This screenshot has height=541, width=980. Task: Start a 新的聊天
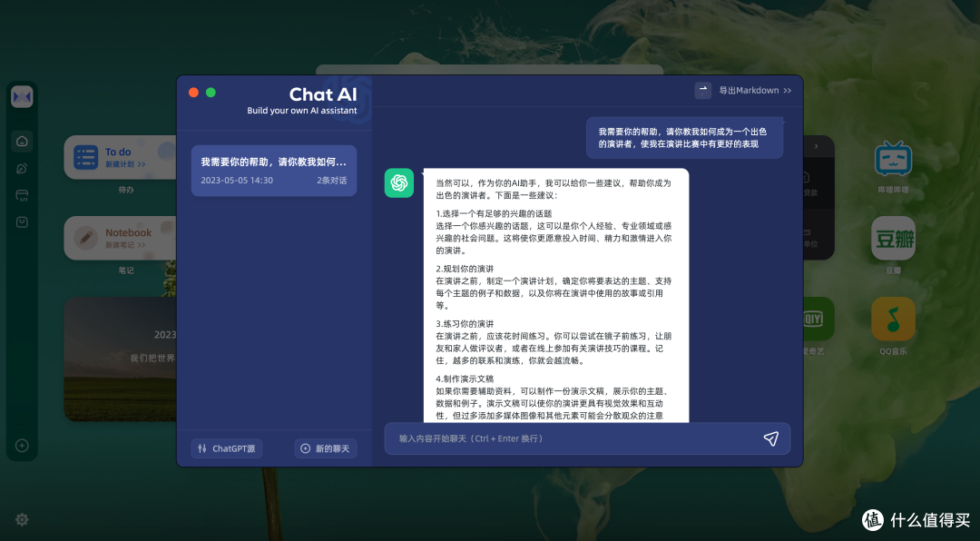(325, 448)
